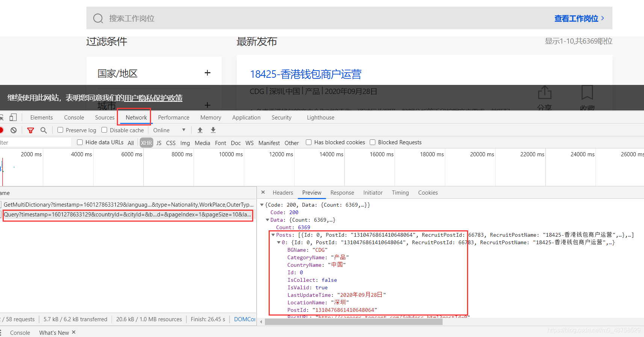Open network search magnifier
Image resolution: width=644 pixels, height=337 pixels.
tap(44, 130)
